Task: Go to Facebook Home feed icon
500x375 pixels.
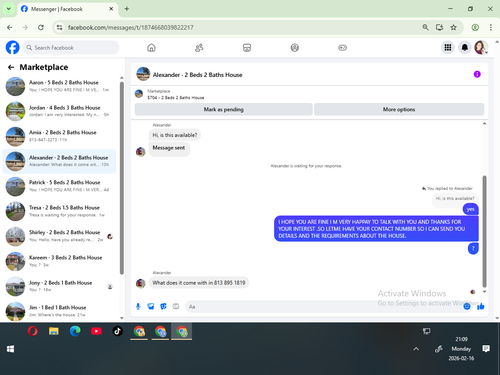Action: coord(151,48)
